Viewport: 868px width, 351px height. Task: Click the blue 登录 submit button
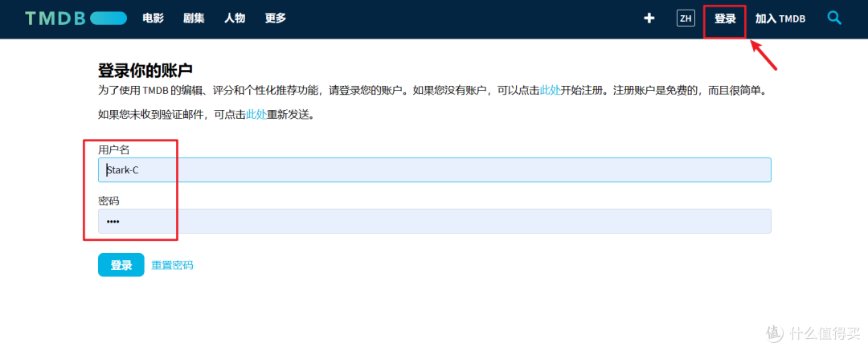(121, 265)
